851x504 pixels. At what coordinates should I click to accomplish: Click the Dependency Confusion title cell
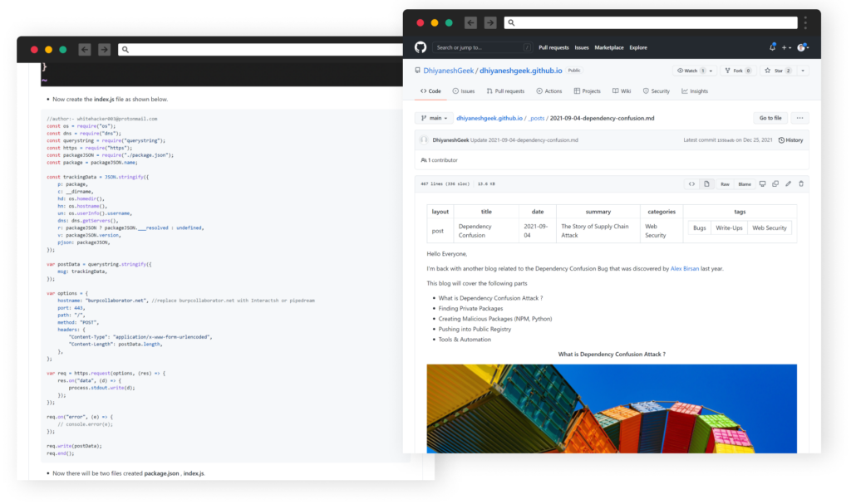point(485,231)
